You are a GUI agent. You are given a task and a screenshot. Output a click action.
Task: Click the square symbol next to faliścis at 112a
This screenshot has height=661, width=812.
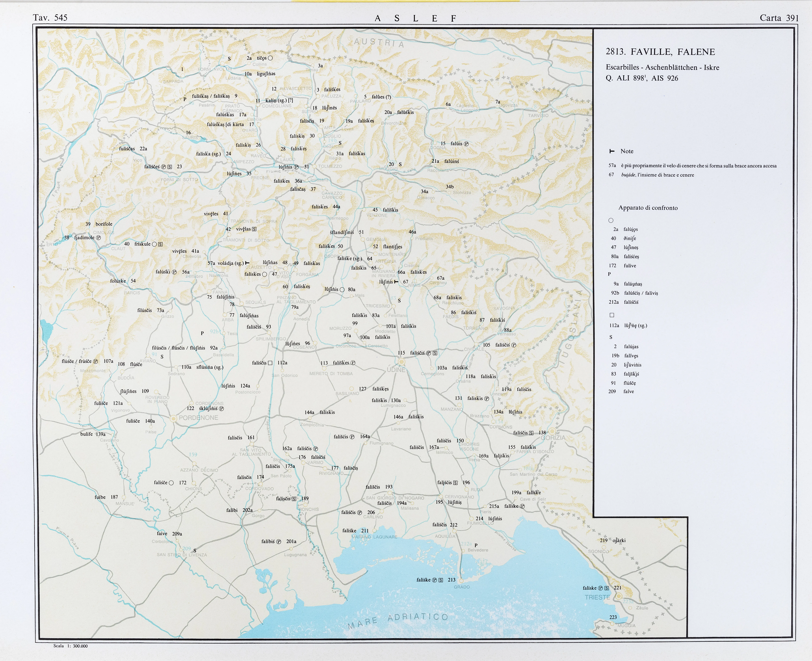coord(270,363)
